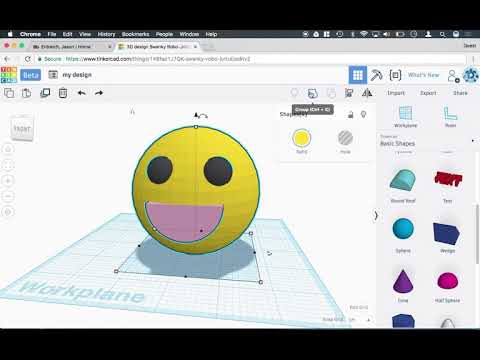The height and width of the screenshot is (360, 480).
Task: Collapse the shapes panel with the chevron
Action: pos(376,216)
